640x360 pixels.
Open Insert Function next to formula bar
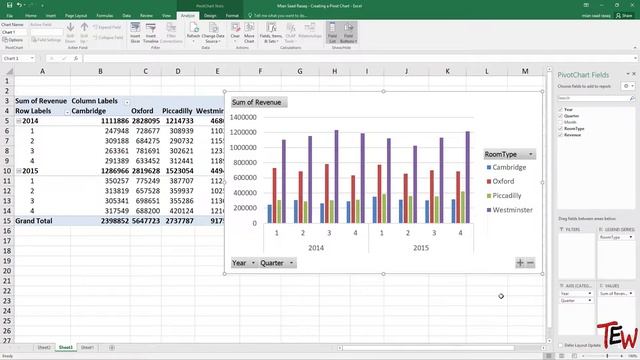click(76, 58)
